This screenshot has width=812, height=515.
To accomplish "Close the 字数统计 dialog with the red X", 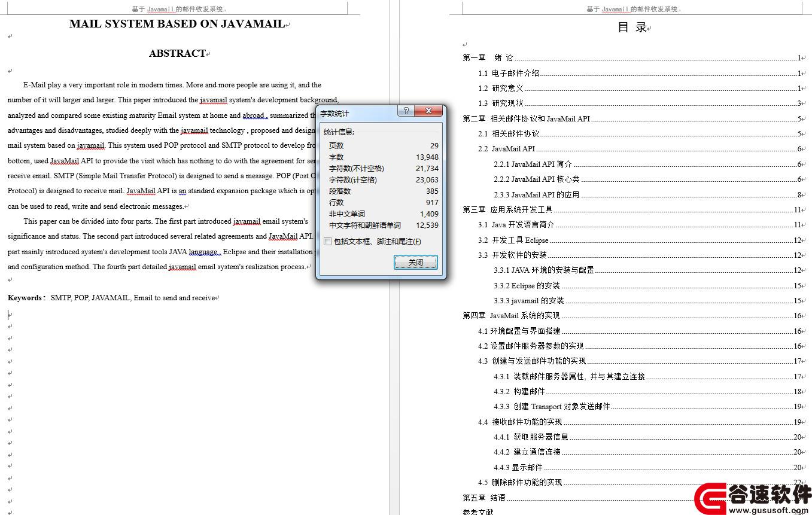I will click(x=428, y=111).
